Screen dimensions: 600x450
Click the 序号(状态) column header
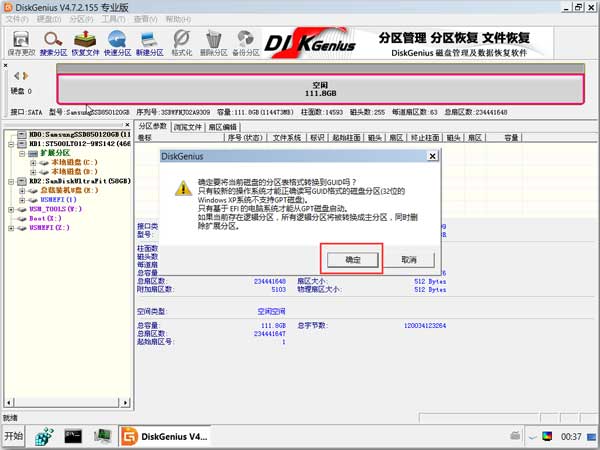pyautogui.click(x=245, y=138)
